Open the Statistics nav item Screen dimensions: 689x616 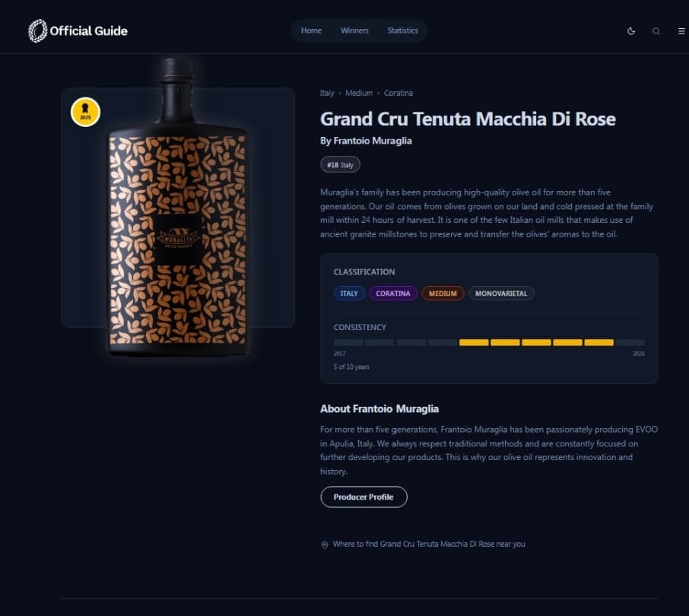402,30
